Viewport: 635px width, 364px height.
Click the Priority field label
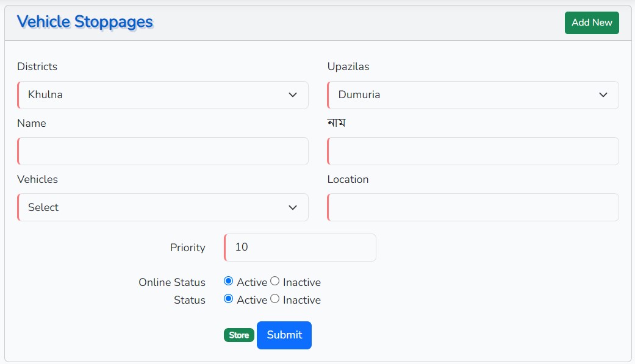coord(187,248)
